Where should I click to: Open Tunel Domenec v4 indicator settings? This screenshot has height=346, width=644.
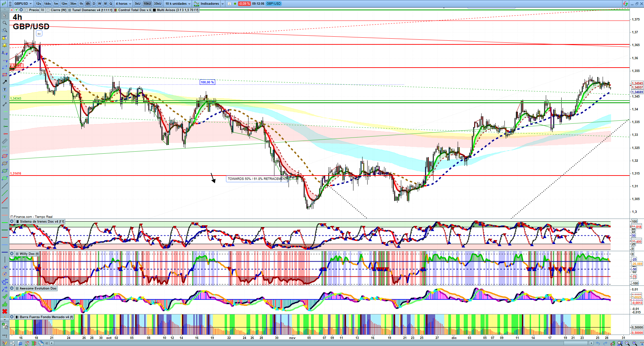[90, 10]
